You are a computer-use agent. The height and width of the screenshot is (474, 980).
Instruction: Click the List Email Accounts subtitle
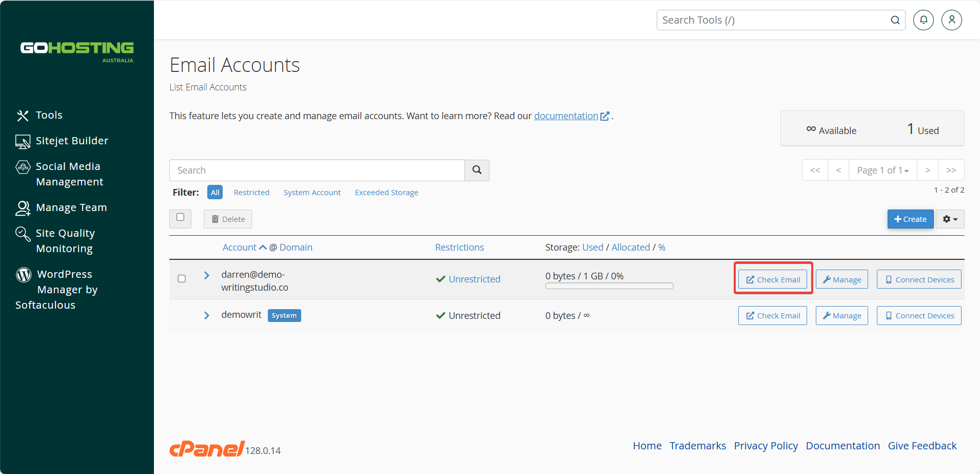[x=208, y=87]
